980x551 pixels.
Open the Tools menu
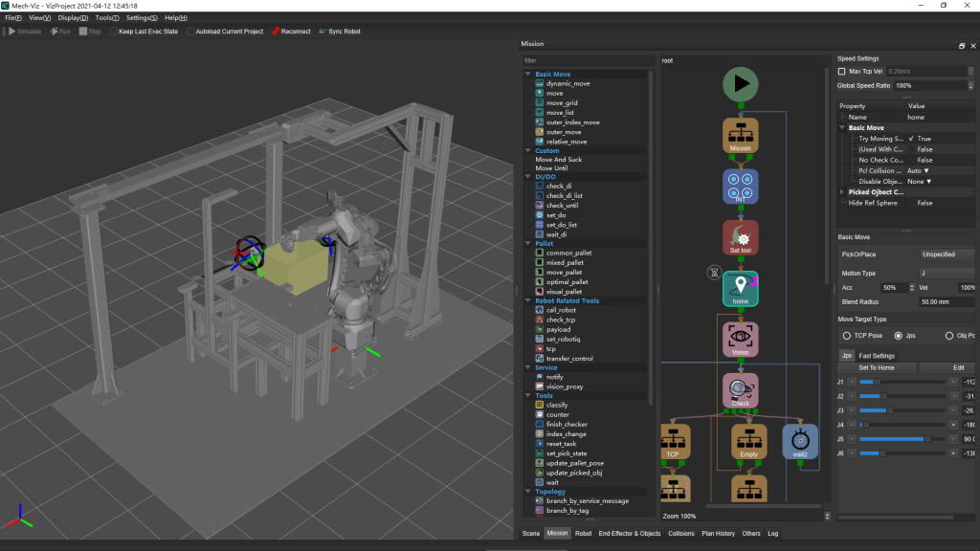107,18
